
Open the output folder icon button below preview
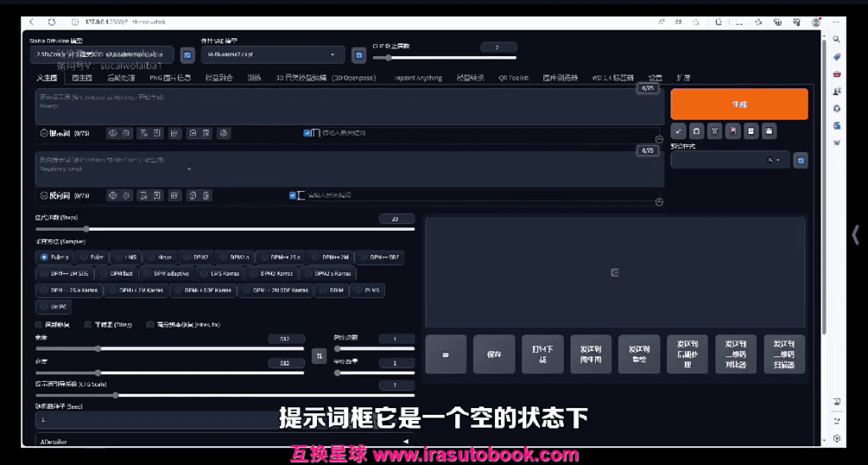[x=445, y=354]
